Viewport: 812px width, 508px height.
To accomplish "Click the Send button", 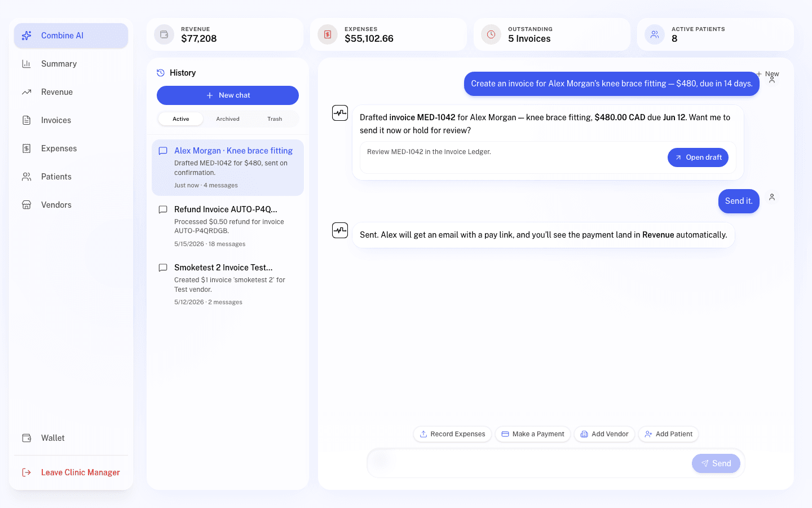I will click(716, 463).
